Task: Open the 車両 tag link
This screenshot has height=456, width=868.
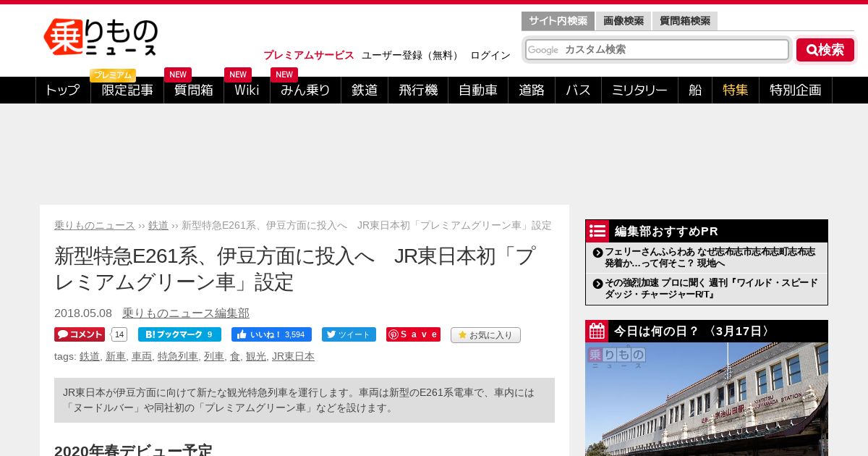Action: pyautogui.click(x=142, y=356)
